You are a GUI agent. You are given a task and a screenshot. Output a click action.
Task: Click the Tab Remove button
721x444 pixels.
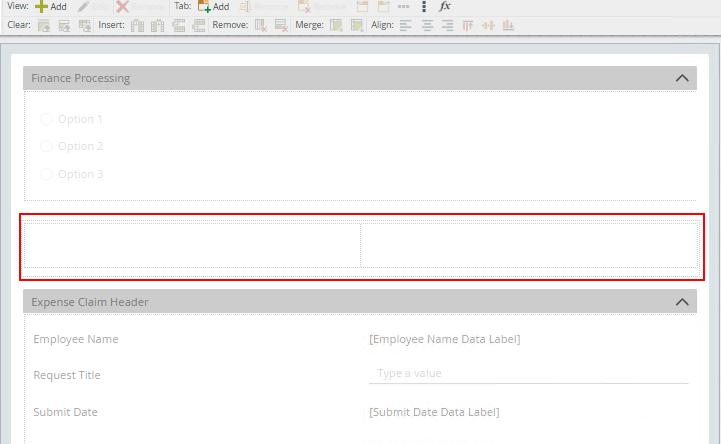(x=322, y=6)
